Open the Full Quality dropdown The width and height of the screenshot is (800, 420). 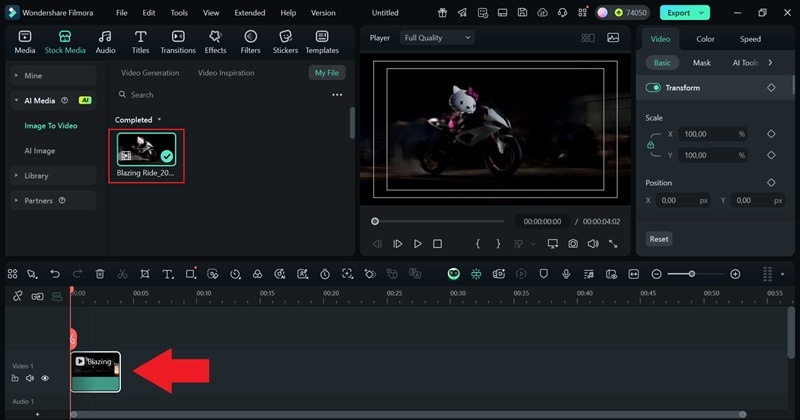[x=437, y=38]
